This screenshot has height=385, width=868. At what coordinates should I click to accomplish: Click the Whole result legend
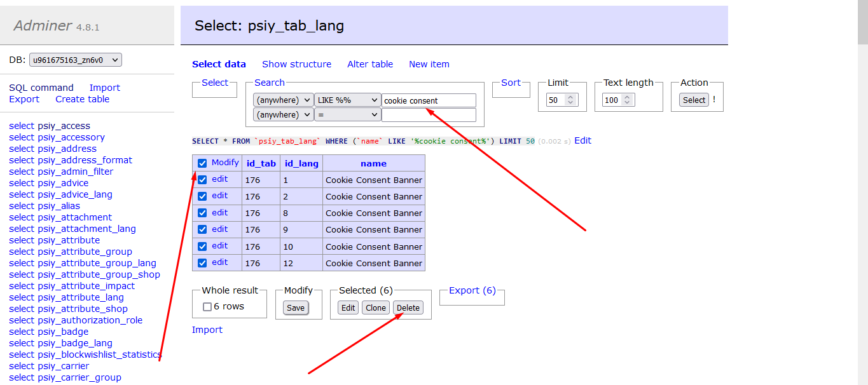coord(230,290)
